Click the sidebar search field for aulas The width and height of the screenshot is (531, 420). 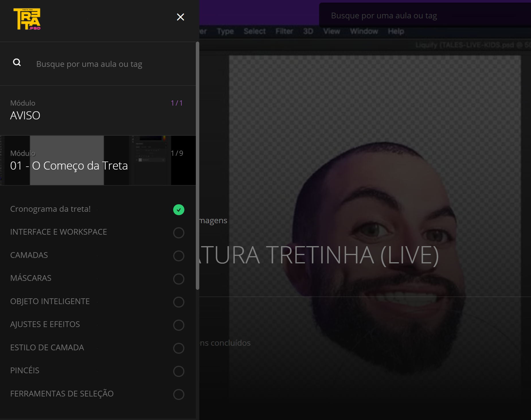pos(109,64)
